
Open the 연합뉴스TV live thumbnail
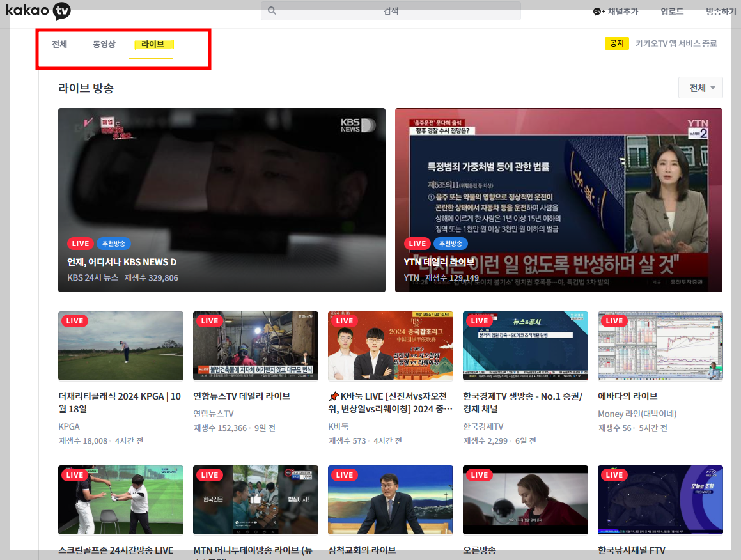(x=256, y=346)
